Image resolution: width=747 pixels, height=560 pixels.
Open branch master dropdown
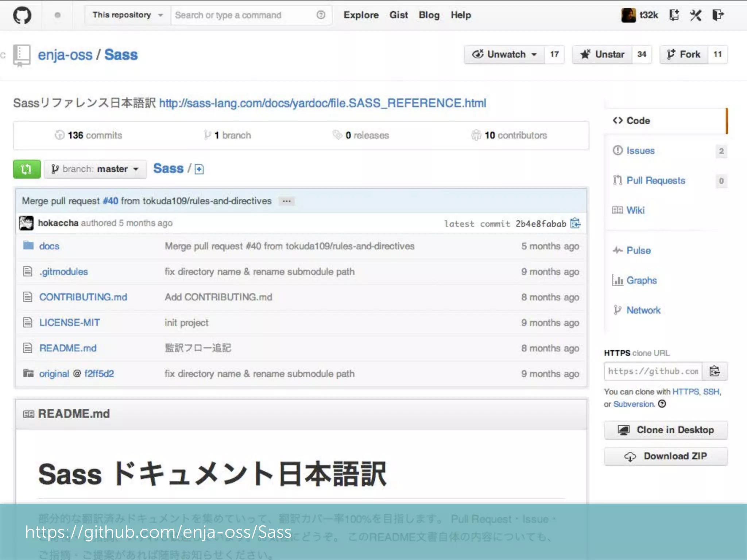pyautogui.click(x=95, y=169)
